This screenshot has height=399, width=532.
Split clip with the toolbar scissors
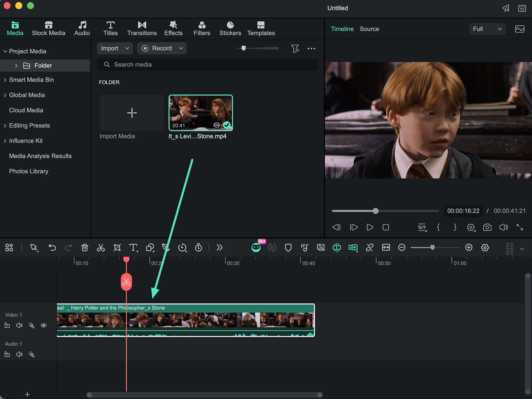coord(101,247)
